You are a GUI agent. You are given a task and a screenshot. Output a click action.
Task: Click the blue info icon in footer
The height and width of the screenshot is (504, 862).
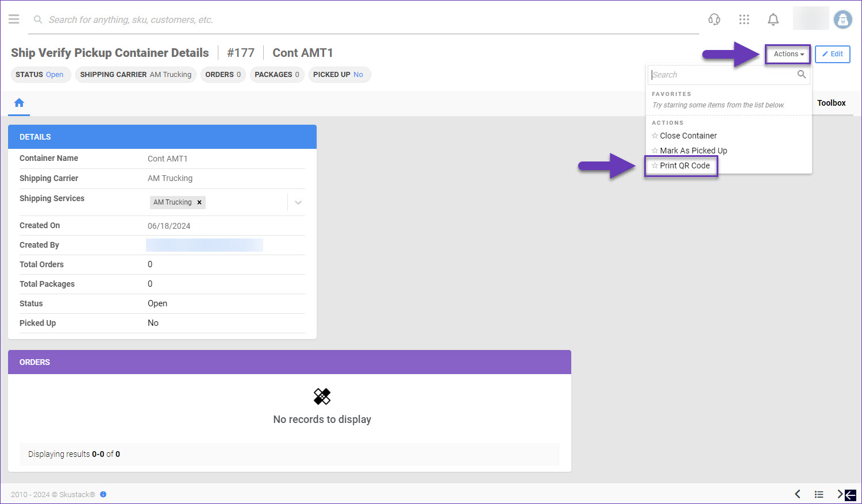click(103, 494)
